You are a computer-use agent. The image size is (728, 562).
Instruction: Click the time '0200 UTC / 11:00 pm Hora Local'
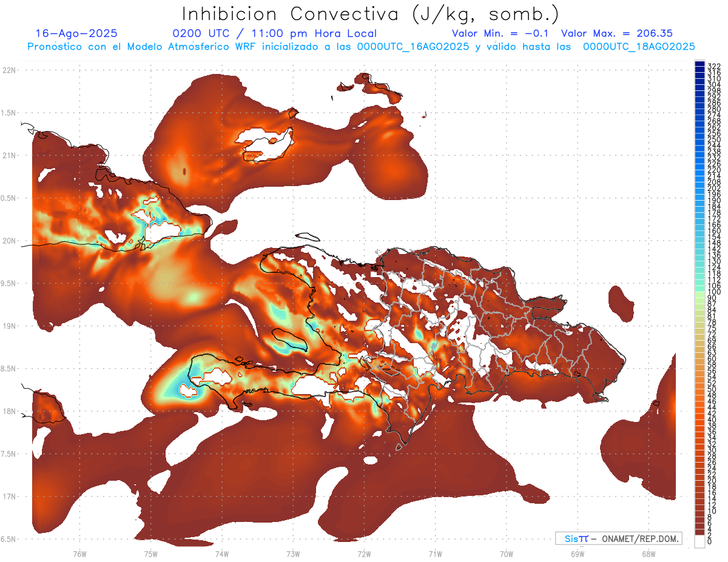pos(275,34)
